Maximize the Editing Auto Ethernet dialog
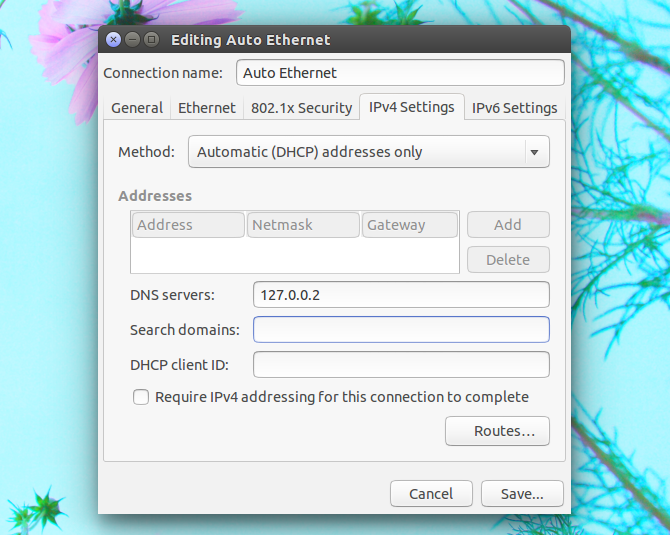 (151, 40)
